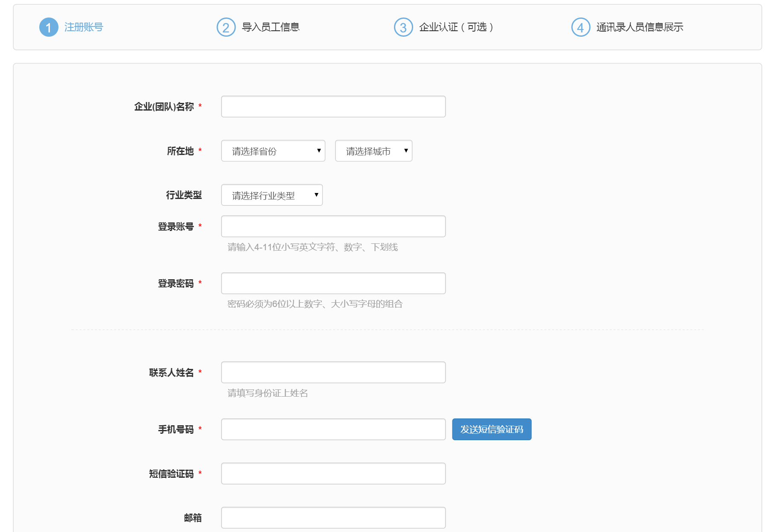
Task: Click the password hint 密码必须为6位以上 text
Action: [x=315, y=304]
